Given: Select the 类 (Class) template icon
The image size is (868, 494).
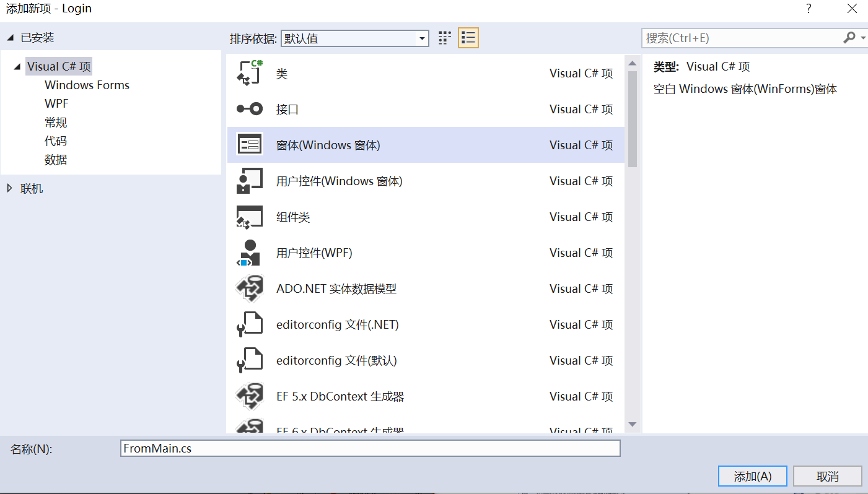Looking at the screenshot, I should tap(250, 74).
